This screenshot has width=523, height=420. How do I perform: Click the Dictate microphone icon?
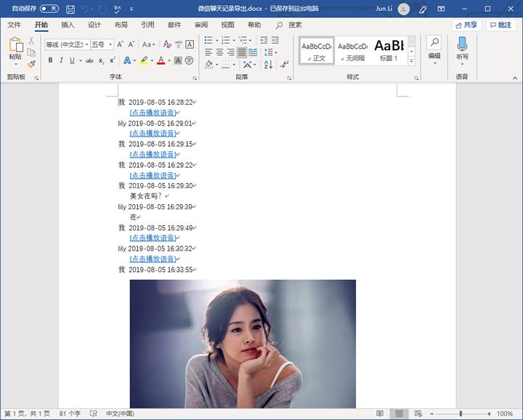(462, 44)
